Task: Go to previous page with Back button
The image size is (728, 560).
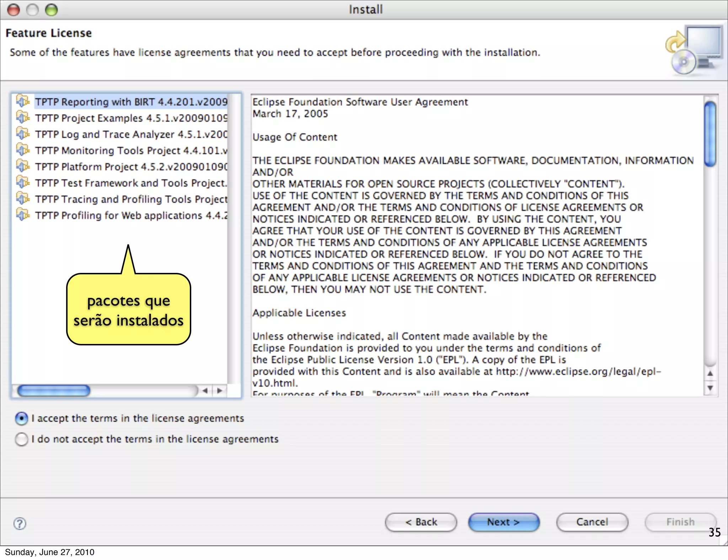Action: click(421, 522)
